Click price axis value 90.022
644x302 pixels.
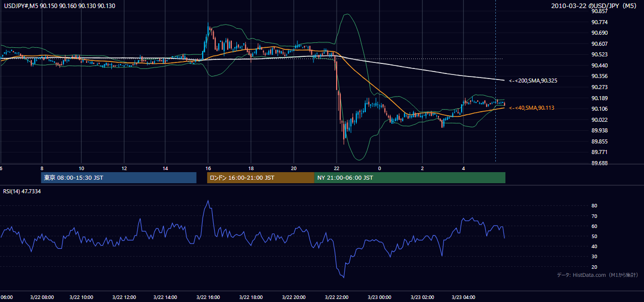click(x=599, y=120)
